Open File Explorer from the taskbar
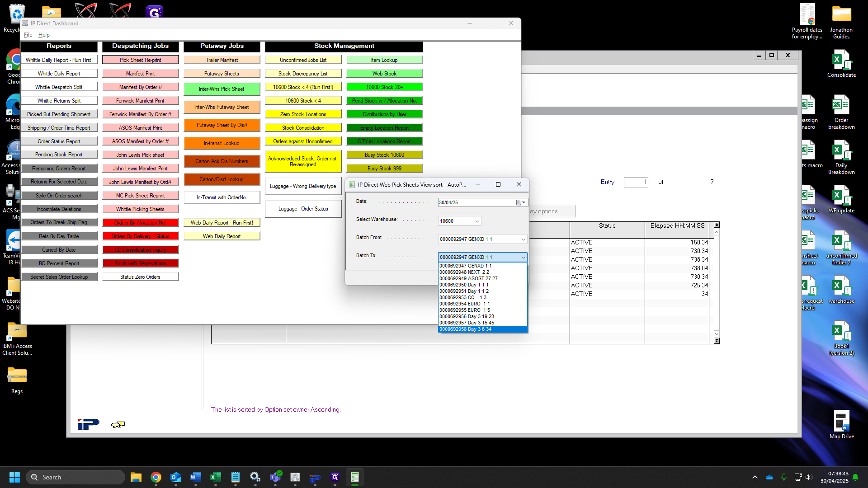Viewport: 868px width, 488px height. [136, 477]
